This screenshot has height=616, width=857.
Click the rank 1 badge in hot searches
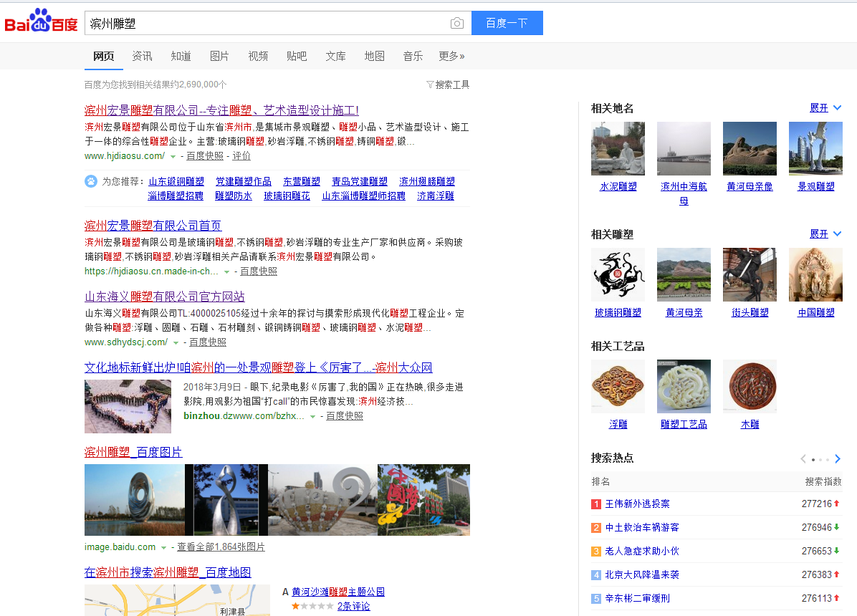[596, 504]
